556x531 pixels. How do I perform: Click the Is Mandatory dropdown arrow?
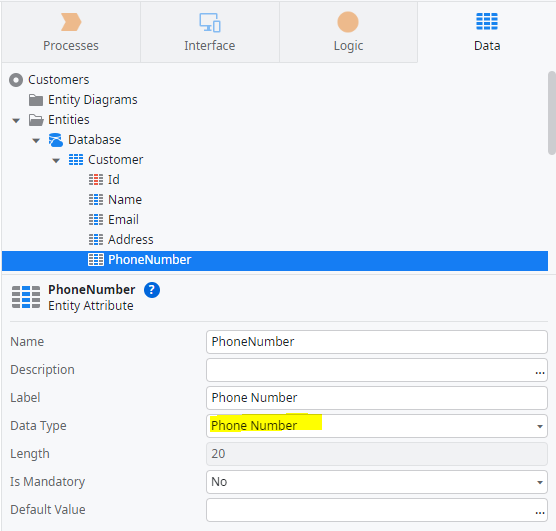point(540,482)
